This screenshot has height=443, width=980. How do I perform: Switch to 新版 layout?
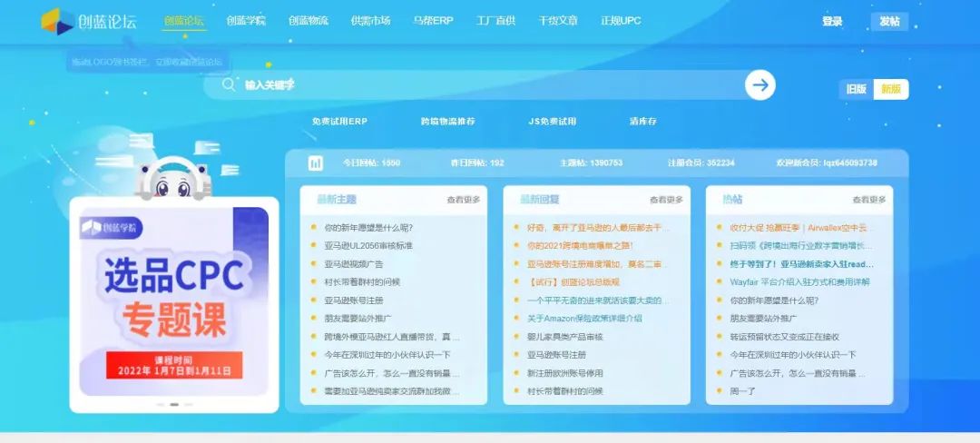[891, 89]
